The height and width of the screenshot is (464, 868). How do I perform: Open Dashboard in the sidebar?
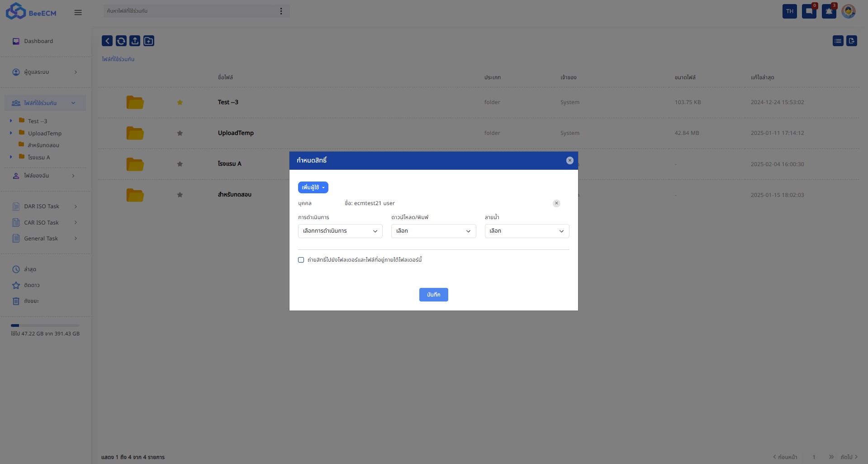38,41
